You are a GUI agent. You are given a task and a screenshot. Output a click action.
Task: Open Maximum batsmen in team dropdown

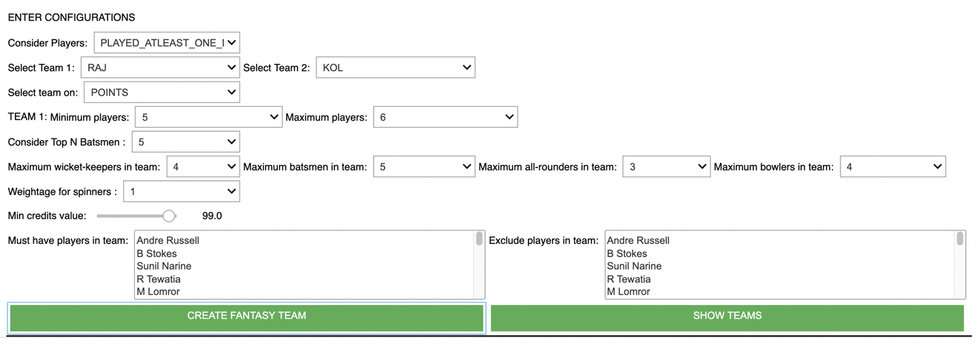coord(424,167)
